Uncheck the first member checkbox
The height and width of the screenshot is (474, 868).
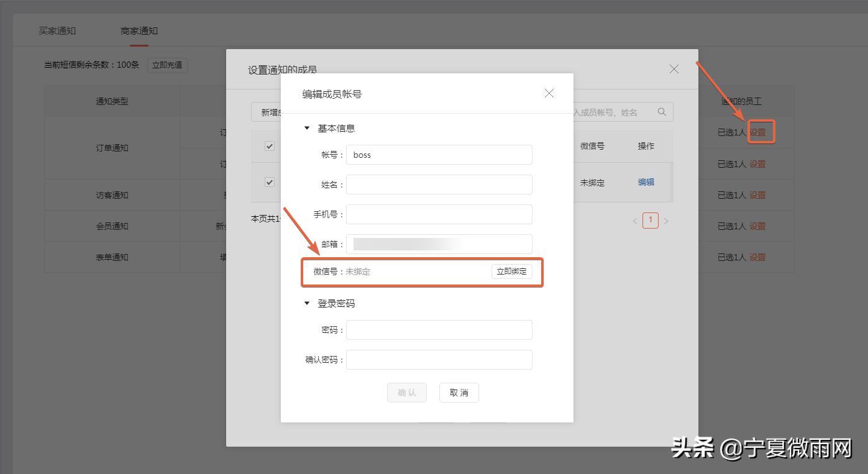(x=269, y=146)
